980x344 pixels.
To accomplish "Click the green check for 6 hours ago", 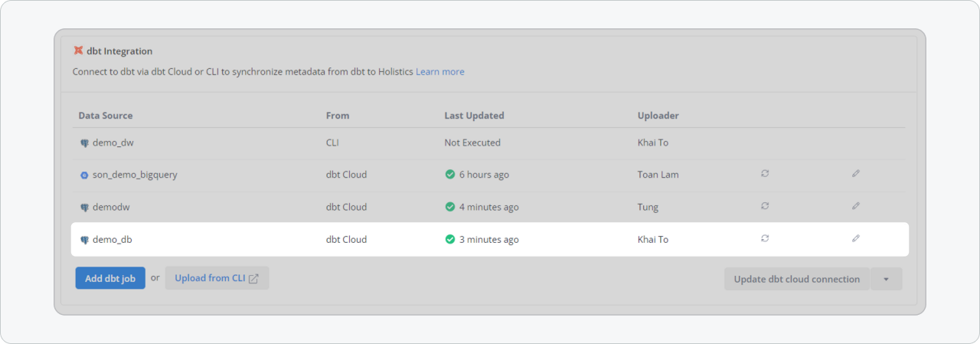I will pyautogui.click(x=450, y=175).
